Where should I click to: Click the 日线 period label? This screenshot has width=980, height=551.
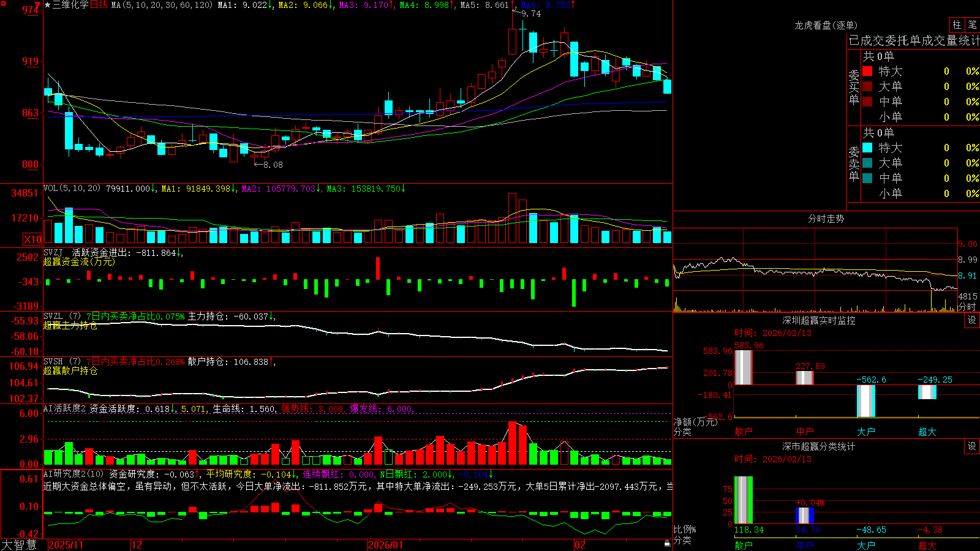click(99, 5)
